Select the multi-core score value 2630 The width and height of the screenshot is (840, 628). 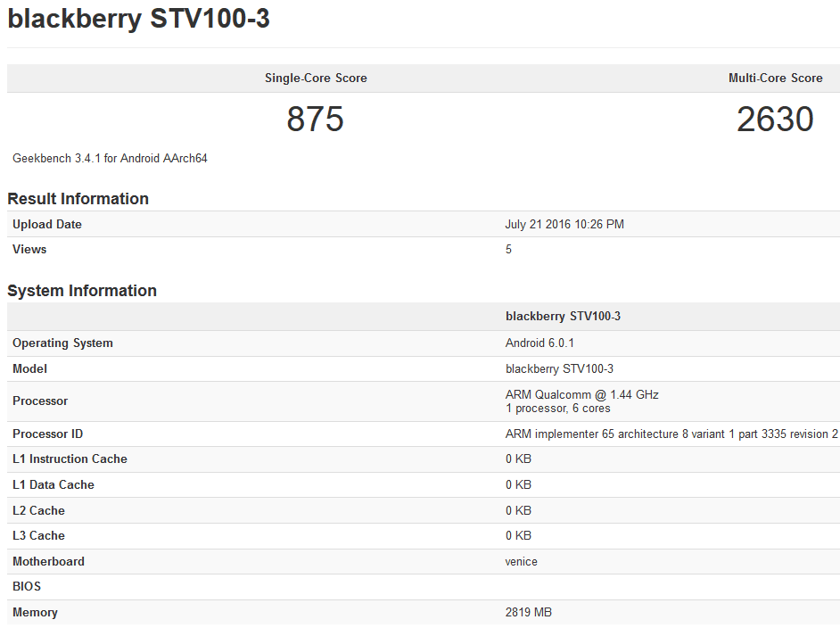pos(774,120)
